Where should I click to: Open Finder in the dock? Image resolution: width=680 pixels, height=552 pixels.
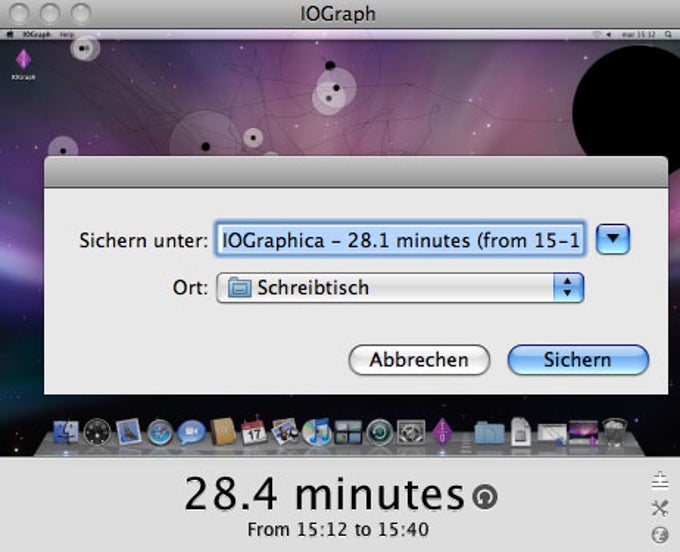click(x=66, y=432)
